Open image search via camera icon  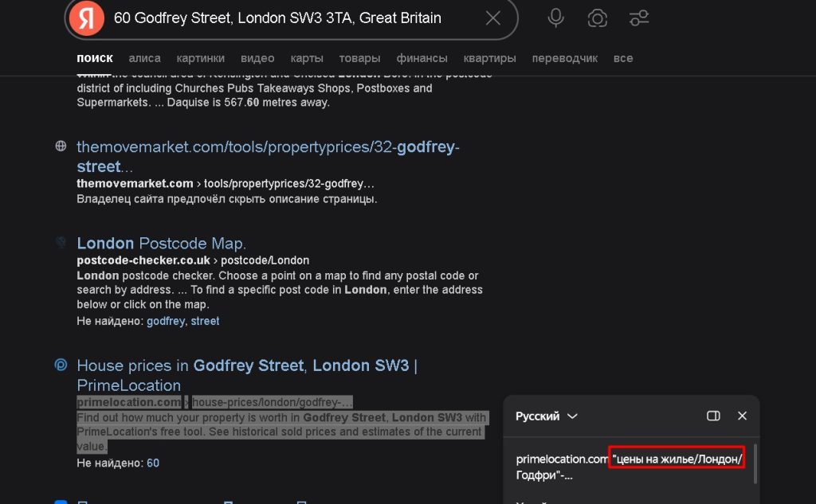(596, 18)
